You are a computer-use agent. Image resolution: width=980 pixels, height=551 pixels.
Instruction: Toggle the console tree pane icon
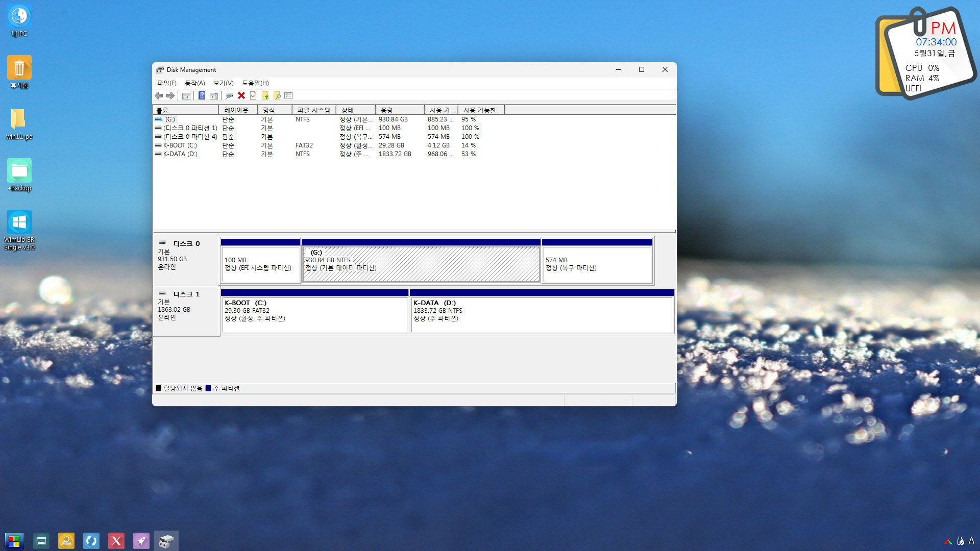[x=186, y=95]
